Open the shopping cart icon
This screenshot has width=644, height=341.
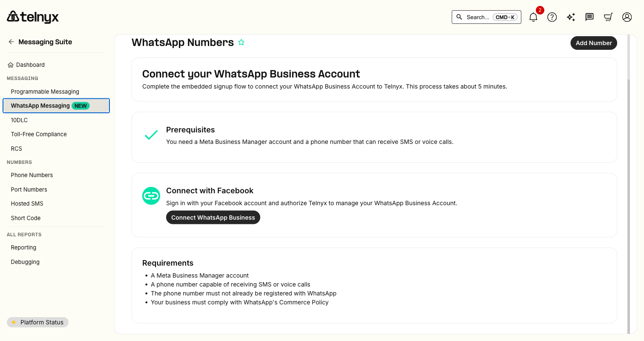(608, 17)
